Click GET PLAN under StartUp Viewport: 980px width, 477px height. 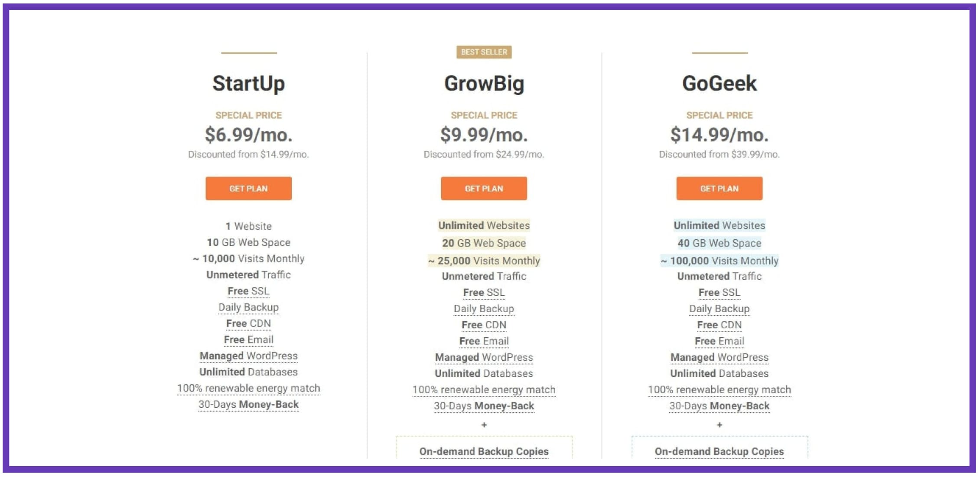pos(248,188)
